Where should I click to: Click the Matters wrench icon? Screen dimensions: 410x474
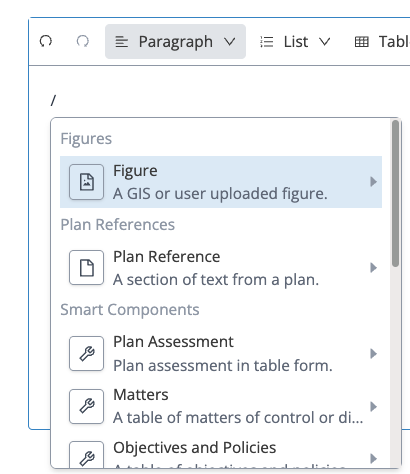[x=87, y=406]
